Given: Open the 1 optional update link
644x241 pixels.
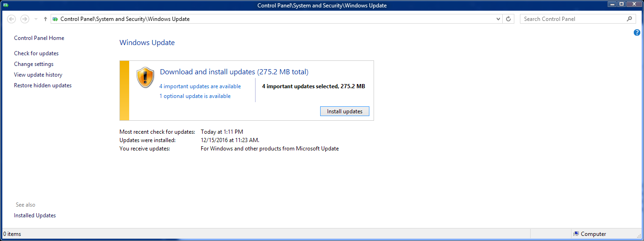Looking at the screenshot, I should point(195,96).
